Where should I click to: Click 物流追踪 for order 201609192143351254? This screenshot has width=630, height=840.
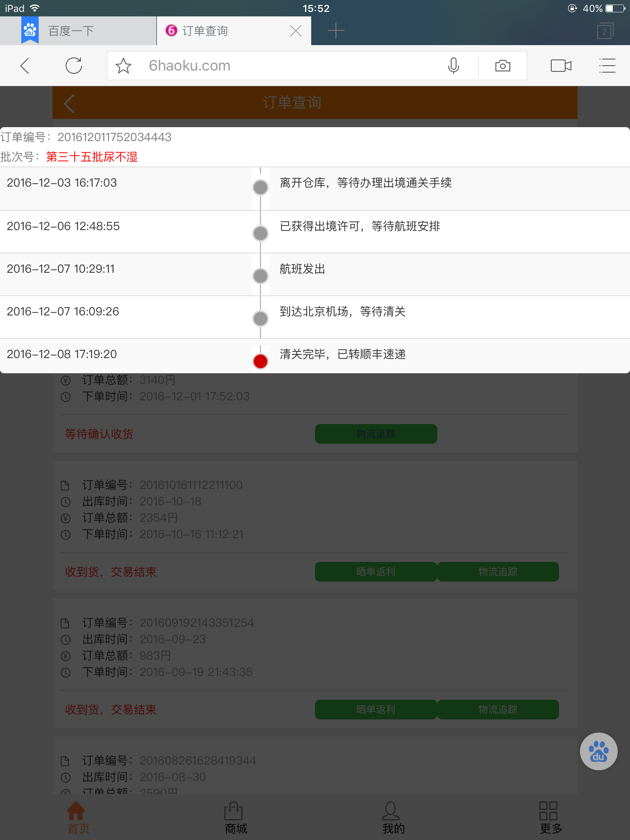pyautogui.click(x=498, y=710)
